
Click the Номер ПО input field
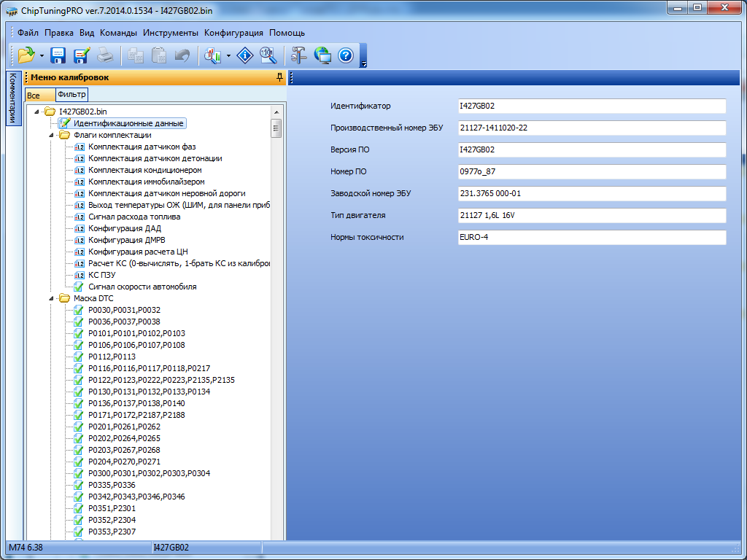pos(592,172)
